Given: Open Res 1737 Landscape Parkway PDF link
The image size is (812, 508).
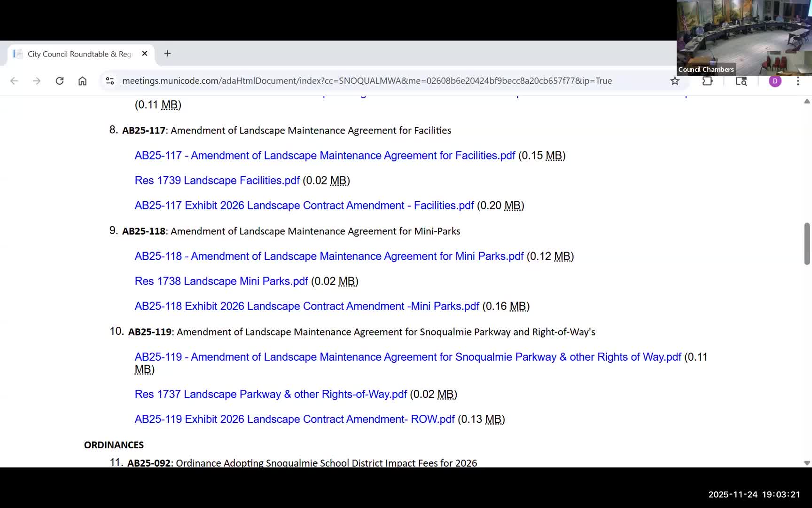Looking at the screenshot, I should [x=271, y=394].
